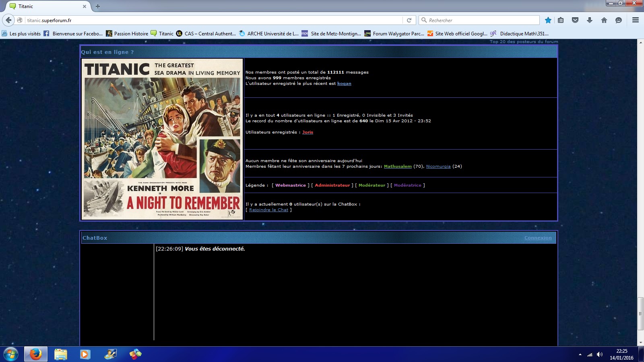Click the ChatBox panel title
644x362 pixels.
95,238
